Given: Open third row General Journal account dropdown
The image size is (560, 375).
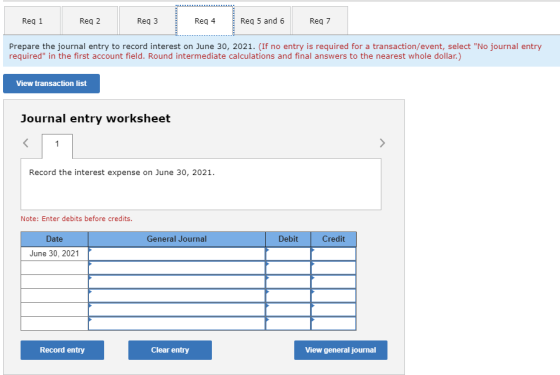Looking at the screenshot, I should pos(177,282).
